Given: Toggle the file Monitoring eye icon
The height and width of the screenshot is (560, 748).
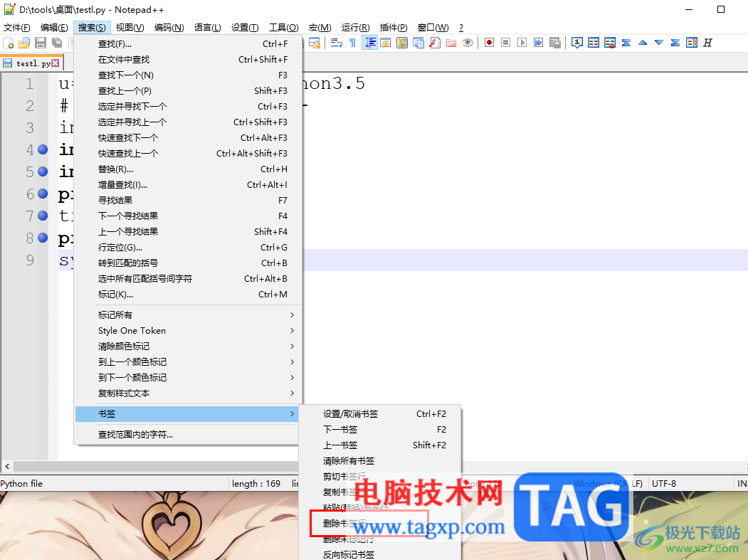Looking at the screenshot, I should pyautogui.click(x=468, y=43).
